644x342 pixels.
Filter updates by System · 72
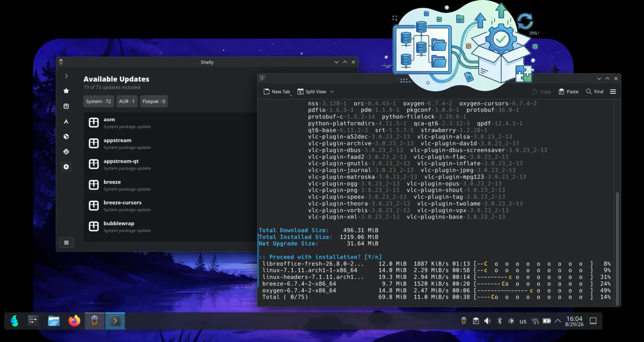point(98,101)
